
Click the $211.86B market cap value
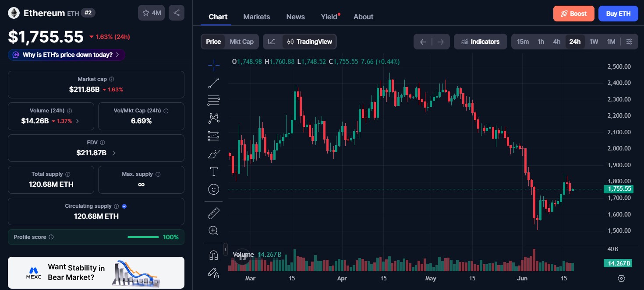point(85,89)
